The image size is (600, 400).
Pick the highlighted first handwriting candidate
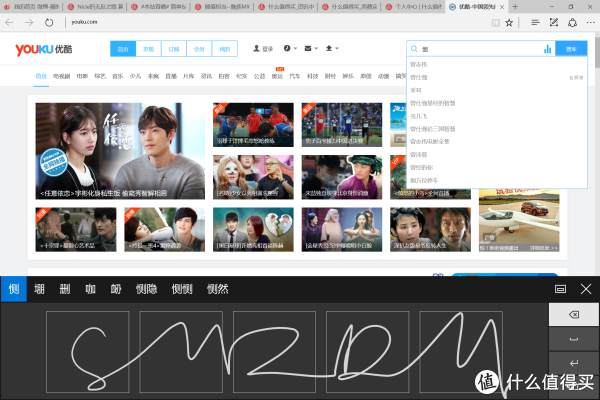click(x=14, y=289)
